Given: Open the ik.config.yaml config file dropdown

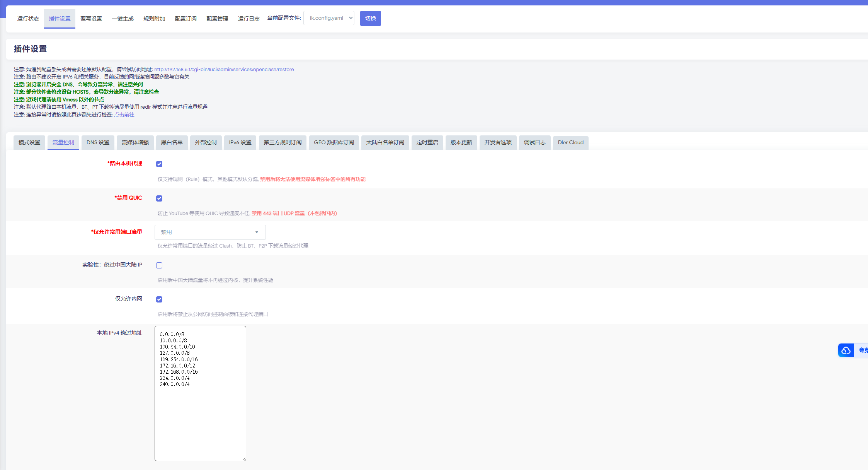Looking at the screenshot, I should [x=329, y=18].
